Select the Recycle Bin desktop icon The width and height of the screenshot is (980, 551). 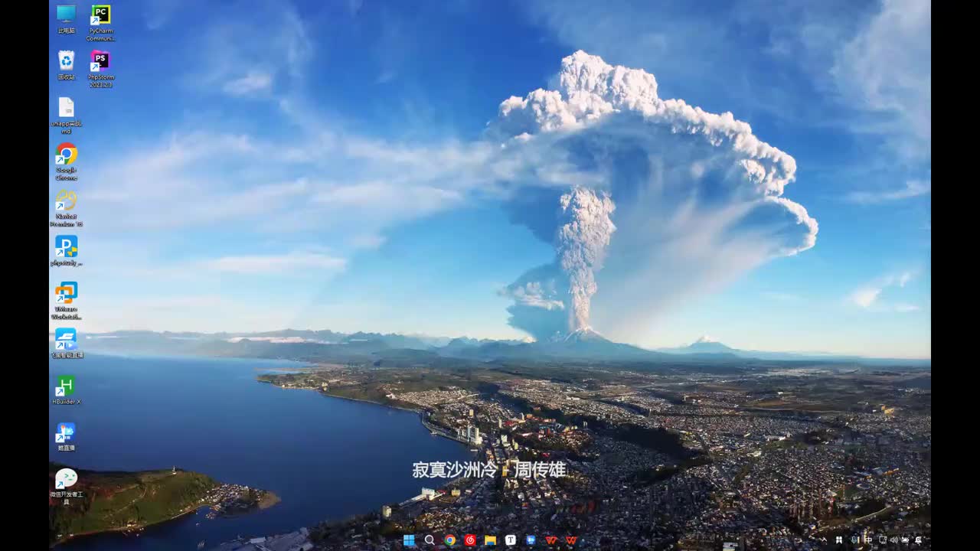67,65
